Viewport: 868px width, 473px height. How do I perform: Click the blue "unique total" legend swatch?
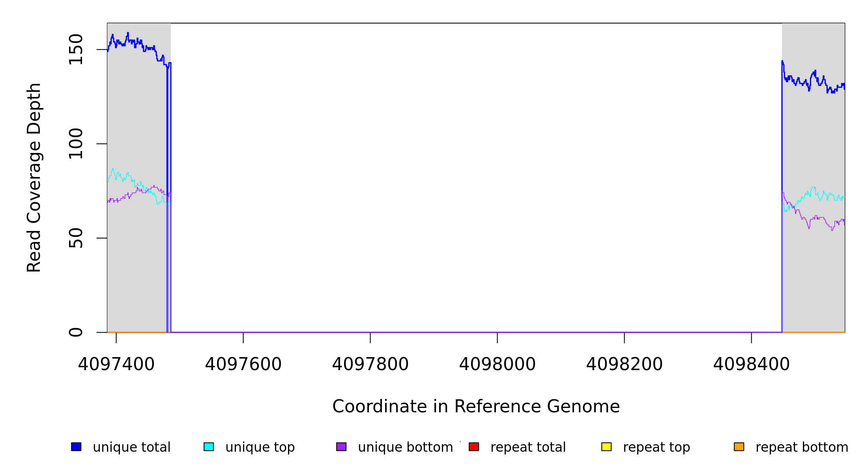pyautogui.click(x=76, y=447)
